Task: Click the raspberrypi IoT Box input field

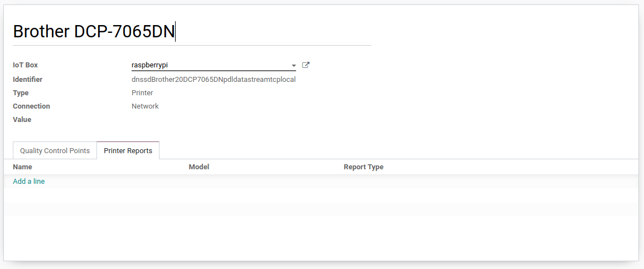Action: (x=209, y=65)
